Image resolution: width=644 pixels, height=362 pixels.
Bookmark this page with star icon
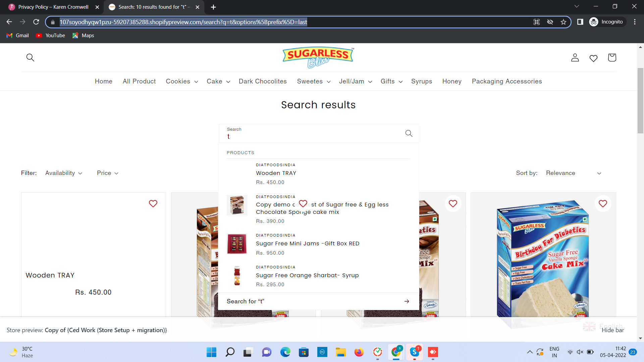click(563, 22)
